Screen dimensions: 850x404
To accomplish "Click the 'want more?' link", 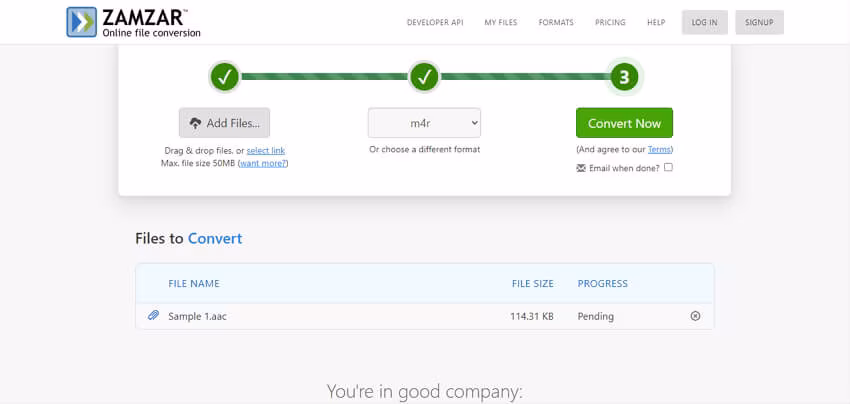I will [263, 163].
